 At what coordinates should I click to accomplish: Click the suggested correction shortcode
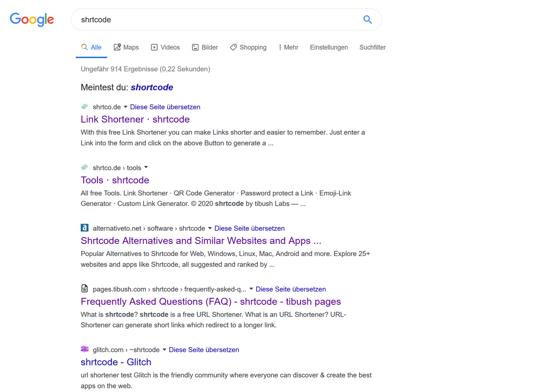pyautogui.click(x=152, y=87)
